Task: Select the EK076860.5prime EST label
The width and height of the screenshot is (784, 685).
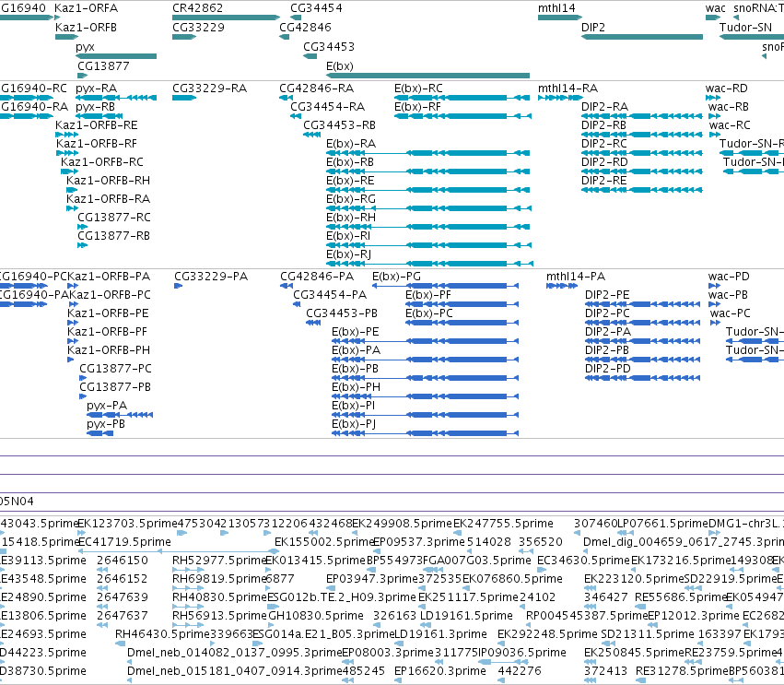Action: coord(512,579)
